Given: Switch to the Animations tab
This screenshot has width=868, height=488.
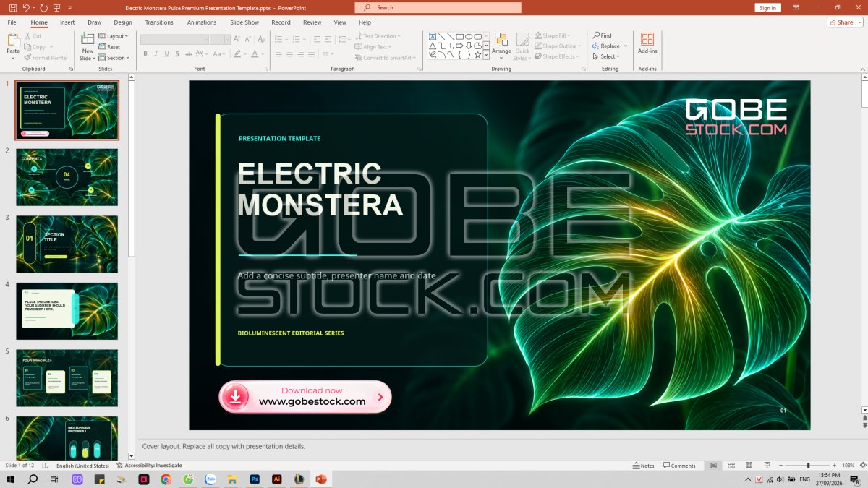Looking at the screenshot, I should [x=202, y=22].
